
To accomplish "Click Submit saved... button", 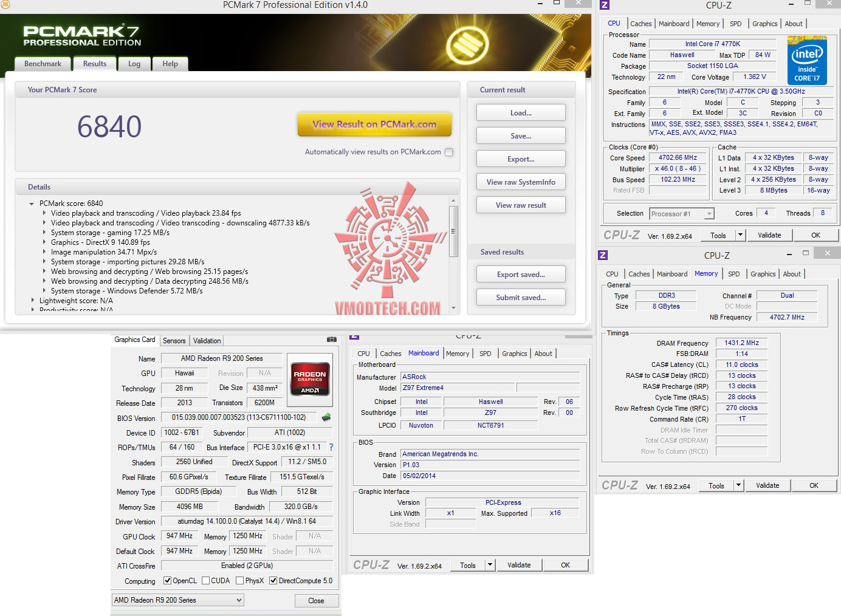I will (x=521, y=298).
